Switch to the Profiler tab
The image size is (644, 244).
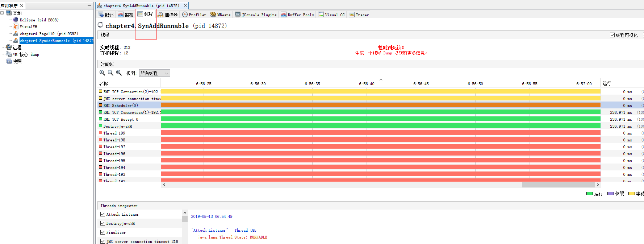[x=194, y=15]
